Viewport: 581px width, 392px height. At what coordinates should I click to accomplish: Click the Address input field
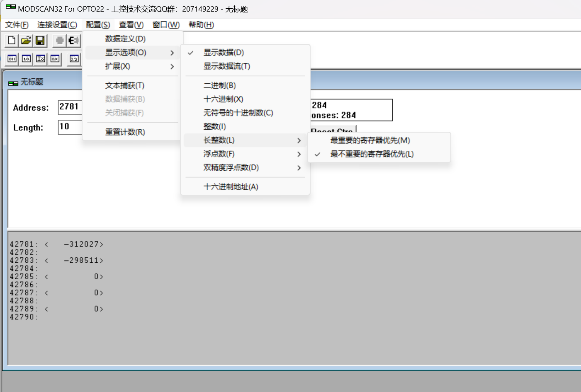click(x=70, y=107)
